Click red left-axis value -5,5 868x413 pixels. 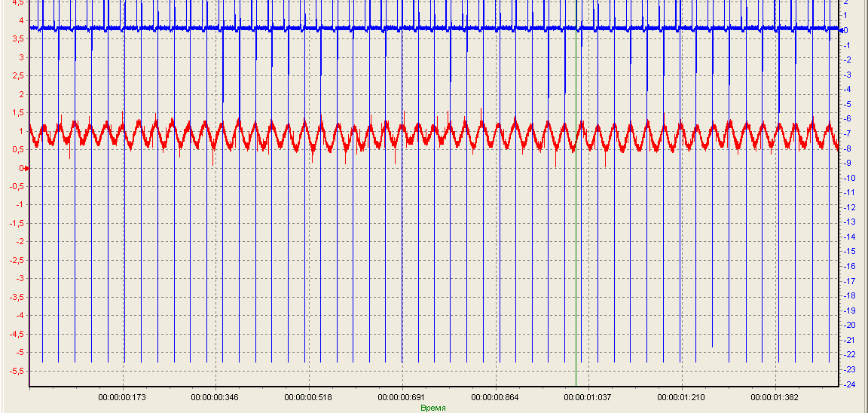pos(15,371)
